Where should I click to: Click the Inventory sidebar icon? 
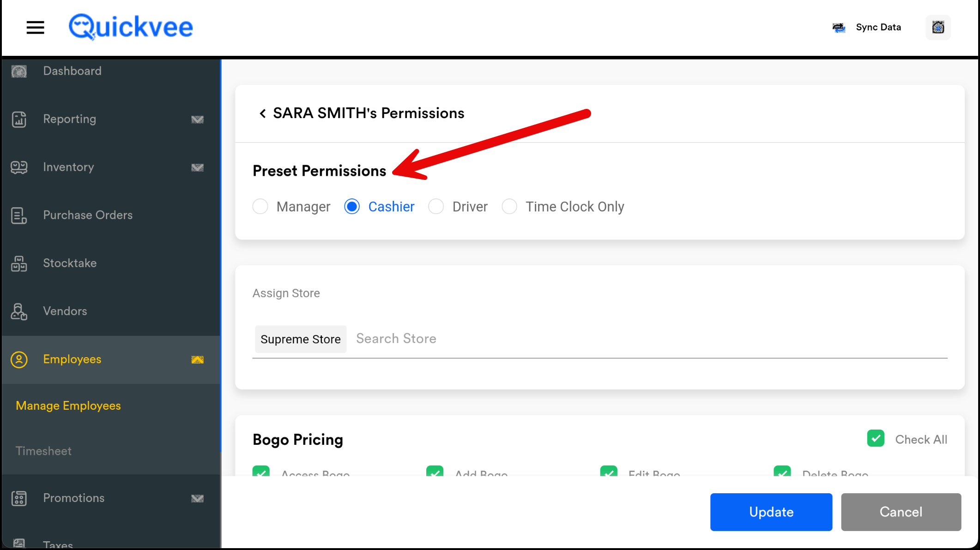[x=19, y=167]
